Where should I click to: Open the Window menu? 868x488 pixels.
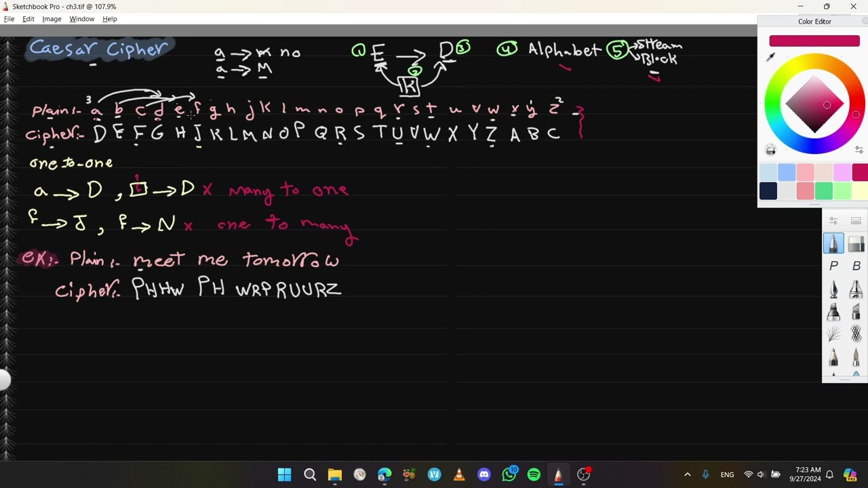point(81,19)
